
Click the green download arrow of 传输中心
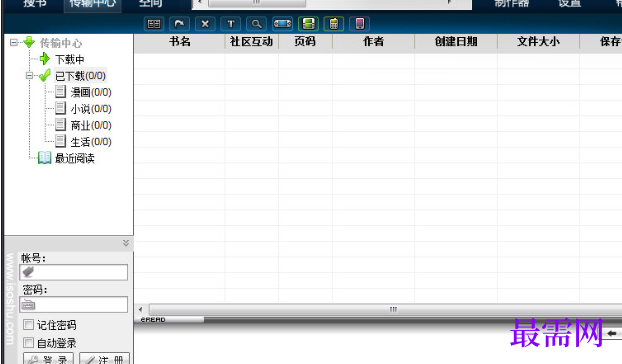click(x=29, y=42)
